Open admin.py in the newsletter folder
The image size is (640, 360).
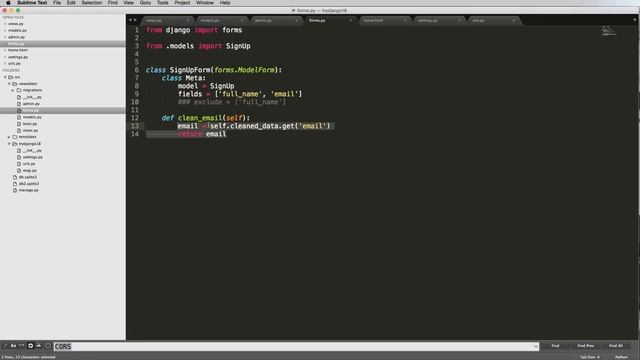click(x=31, y=104)
